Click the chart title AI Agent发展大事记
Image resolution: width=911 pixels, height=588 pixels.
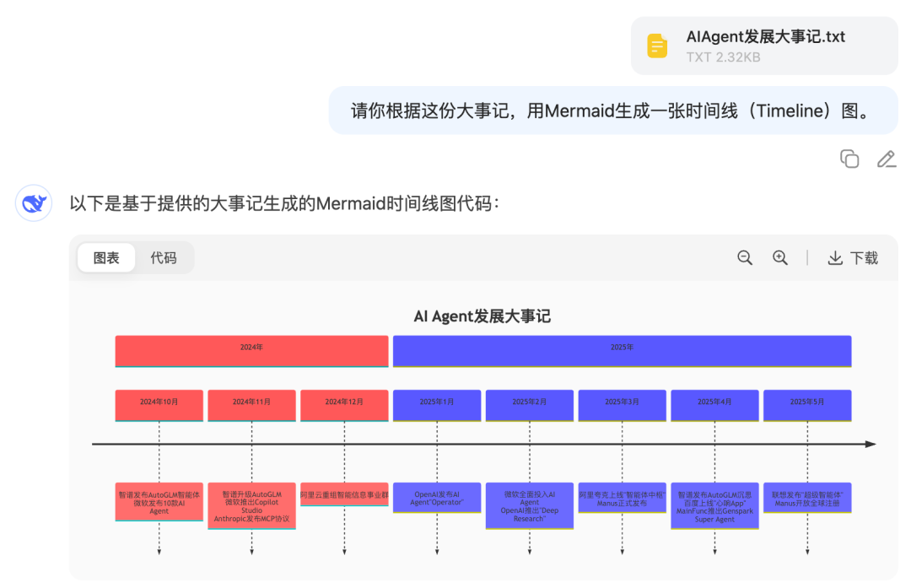coord(482,316)
